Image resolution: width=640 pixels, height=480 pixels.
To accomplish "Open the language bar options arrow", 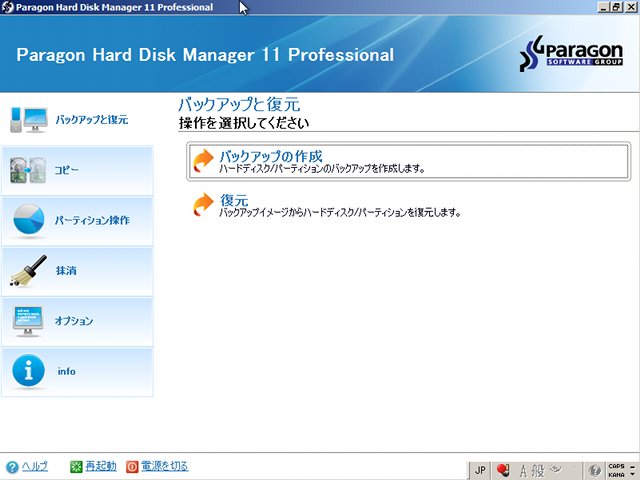I will [633, 475].
